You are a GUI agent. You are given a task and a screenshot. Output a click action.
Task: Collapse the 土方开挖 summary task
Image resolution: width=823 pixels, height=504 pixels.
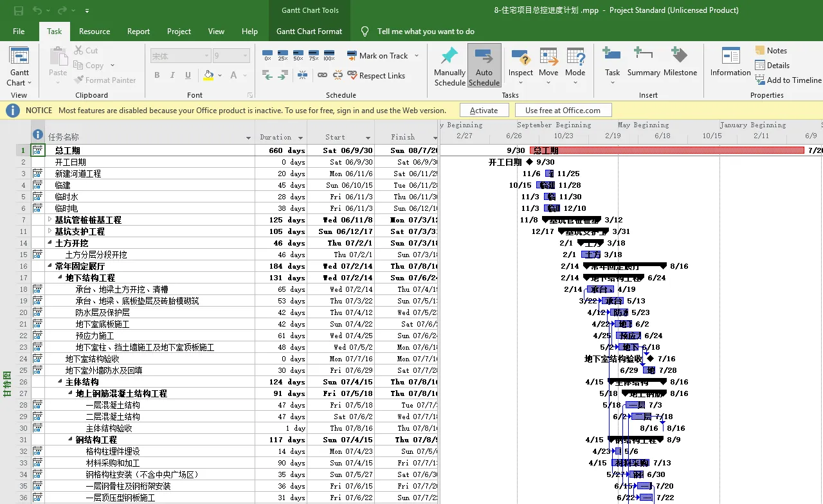50,243
